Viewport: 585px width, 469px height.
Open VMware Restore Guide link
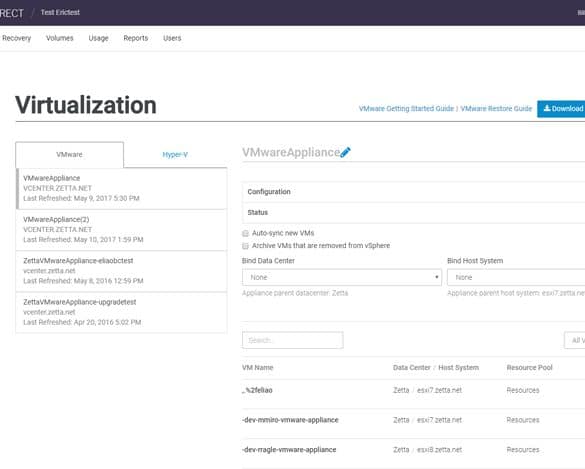point(496,109)
